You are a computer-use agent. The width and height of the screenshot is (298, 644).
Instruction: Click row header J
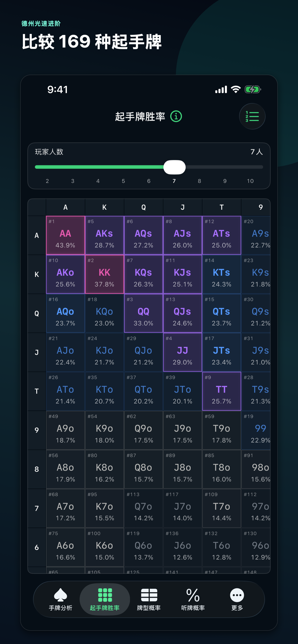(x=37, y=352)
